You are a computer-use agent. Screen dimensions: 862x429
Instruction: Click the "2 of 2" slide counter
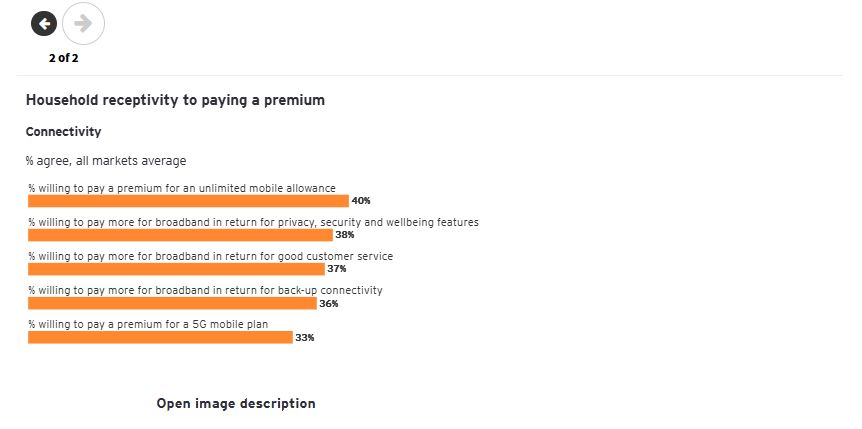coord(63,58)
